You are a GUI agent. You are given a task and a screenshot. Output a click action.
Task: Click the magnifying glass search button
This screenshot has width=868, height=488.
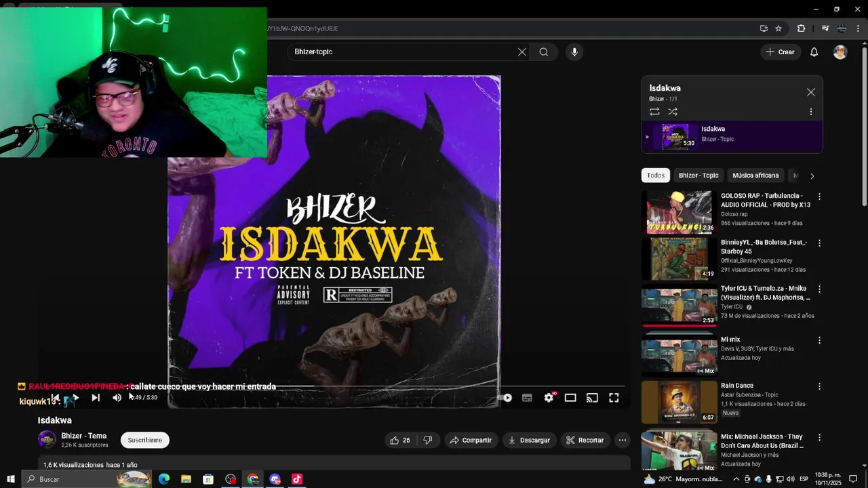click(544, 52)
